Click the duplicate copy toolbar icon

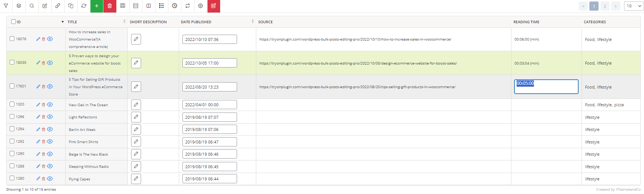71,6
